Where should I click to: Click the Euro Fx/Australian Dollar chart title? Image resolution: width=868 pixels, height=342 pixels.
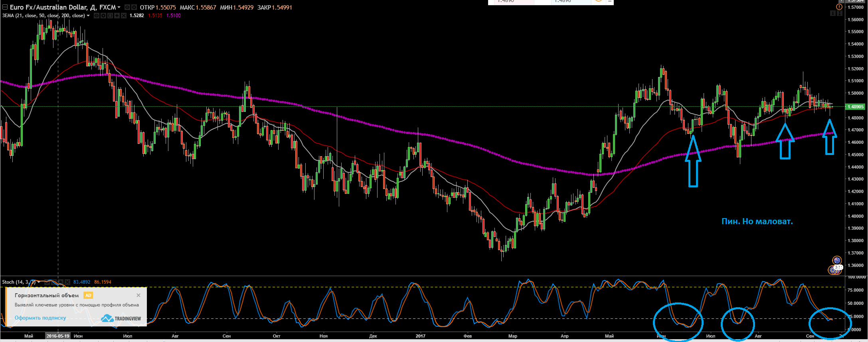(x=63, y=7)
